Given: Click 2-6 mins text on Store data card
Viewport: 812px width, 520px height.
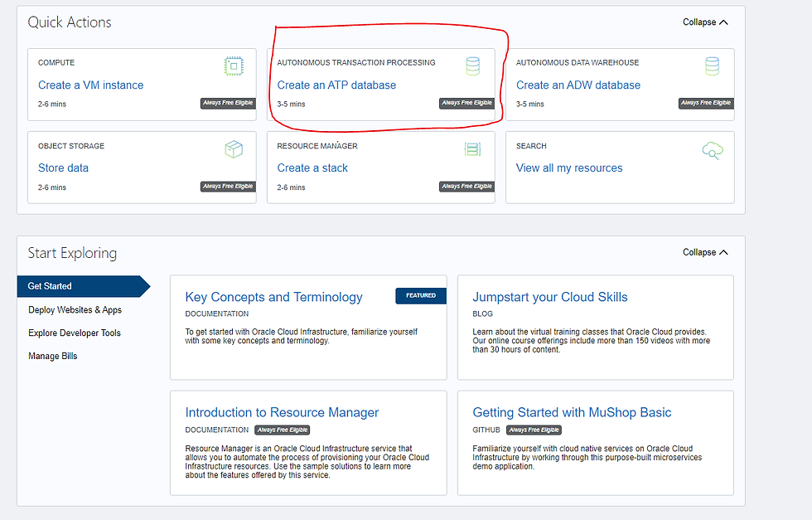Looking at the screenshot, I should (x=51, y=187).
